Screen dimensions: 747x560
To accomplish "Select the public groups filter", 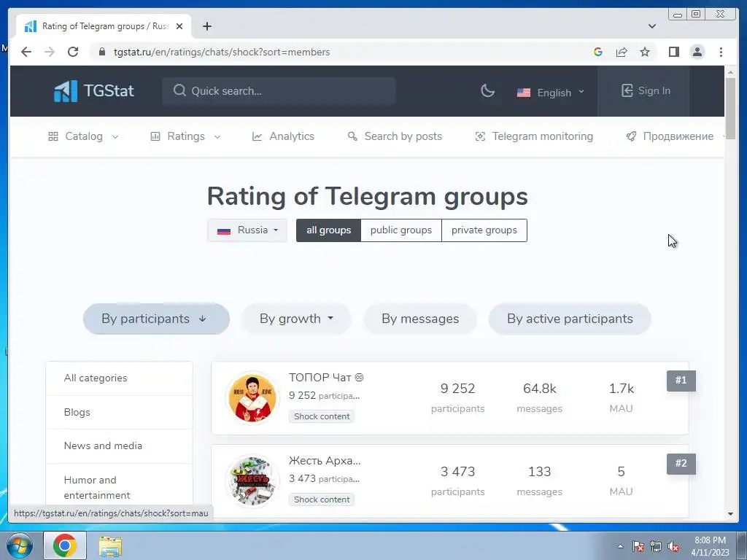I will click(401, 230).
